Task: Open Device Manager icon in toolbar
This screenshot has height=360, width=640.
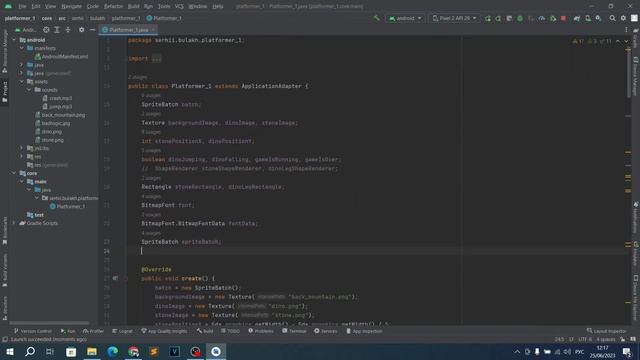Action: point(588,18)
